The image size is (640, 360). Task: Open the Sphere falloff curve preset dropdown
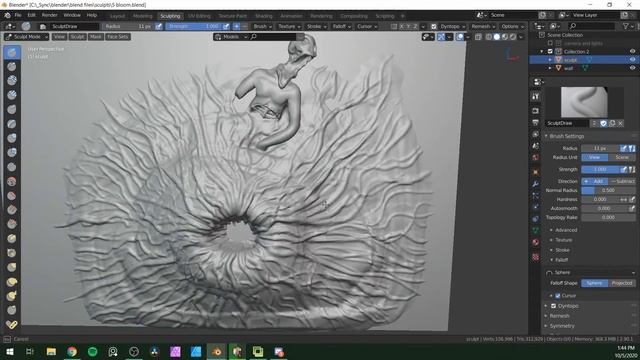[x=591, y=272]
